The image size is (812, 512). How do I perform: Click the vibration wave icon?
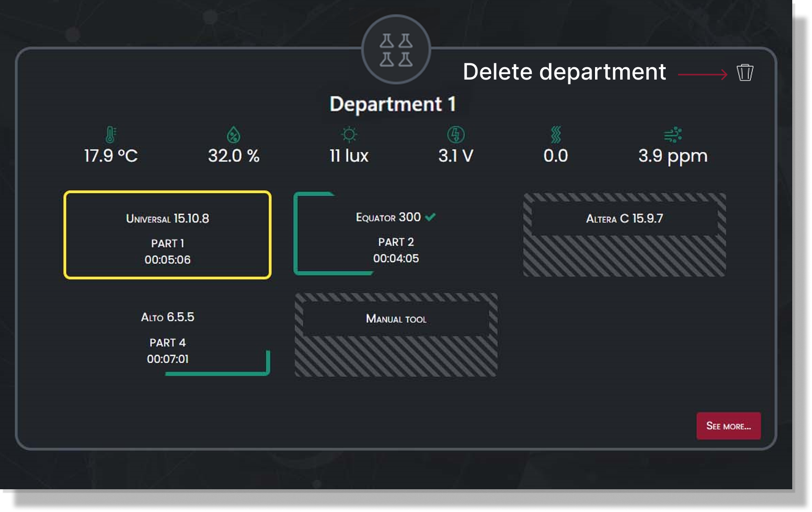[556, 134]
